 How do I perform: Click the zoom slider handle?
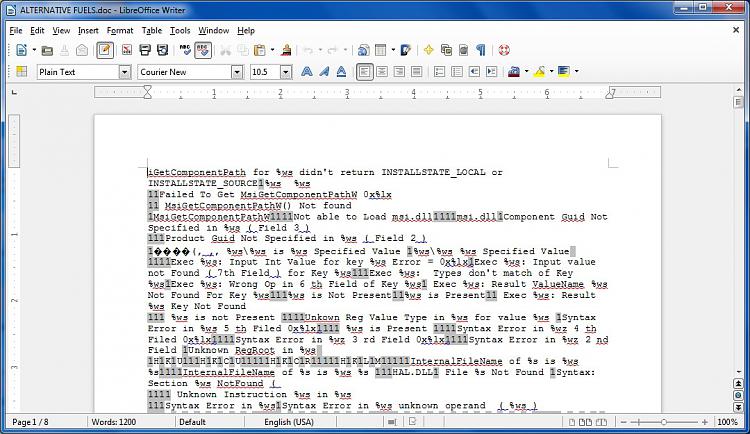663,422
